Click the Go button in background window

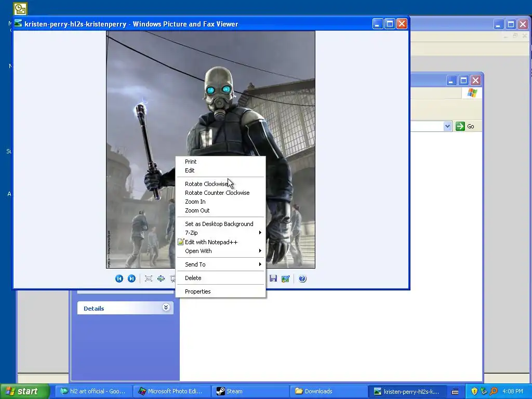click(465, 126)
